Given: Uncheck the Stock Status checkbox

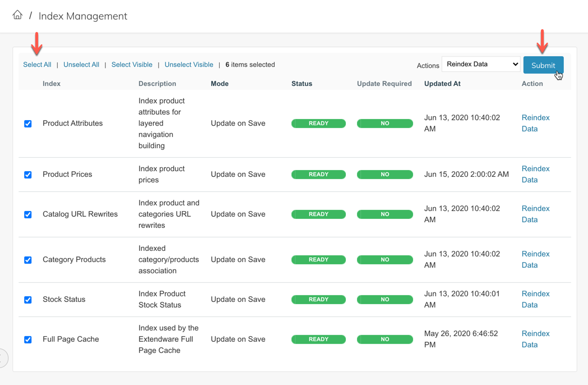Looking at the screenshot, I should [28, 300].
